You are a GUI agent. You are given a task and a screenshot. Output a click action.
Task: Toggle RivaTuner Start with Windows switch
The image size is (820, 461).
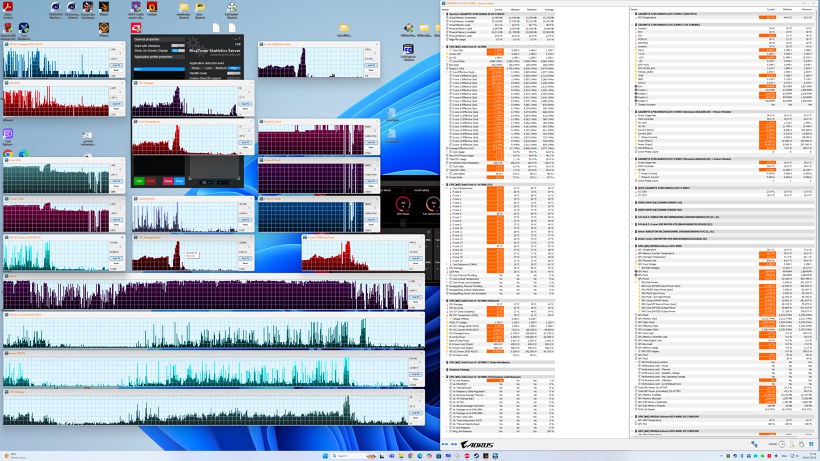(x=178, y=45)
